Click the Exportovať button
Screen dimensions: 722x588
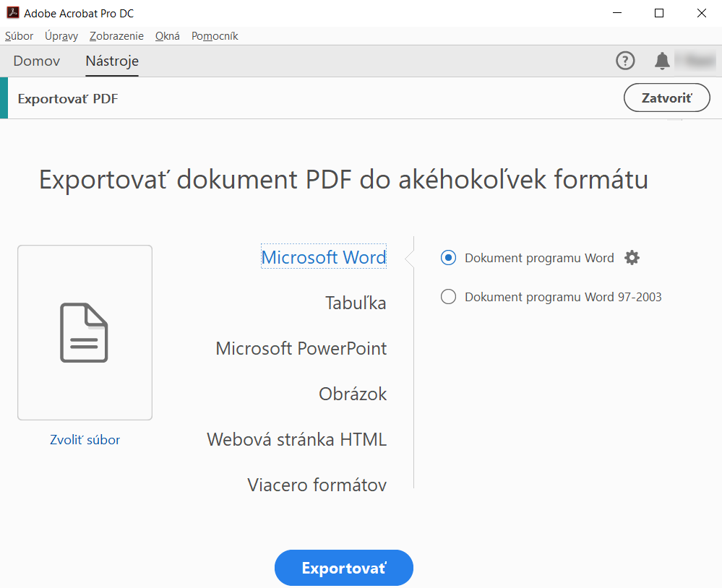343,568
